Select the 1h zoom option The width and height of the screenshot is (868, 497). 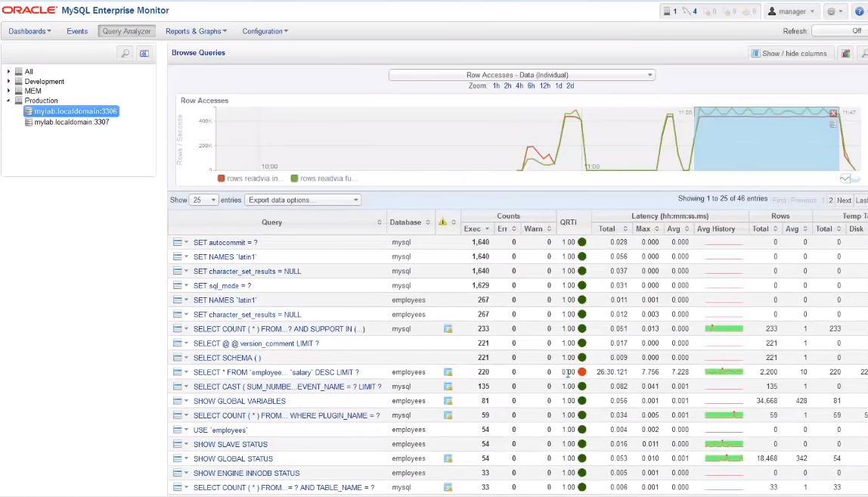[x=496, y=86]
